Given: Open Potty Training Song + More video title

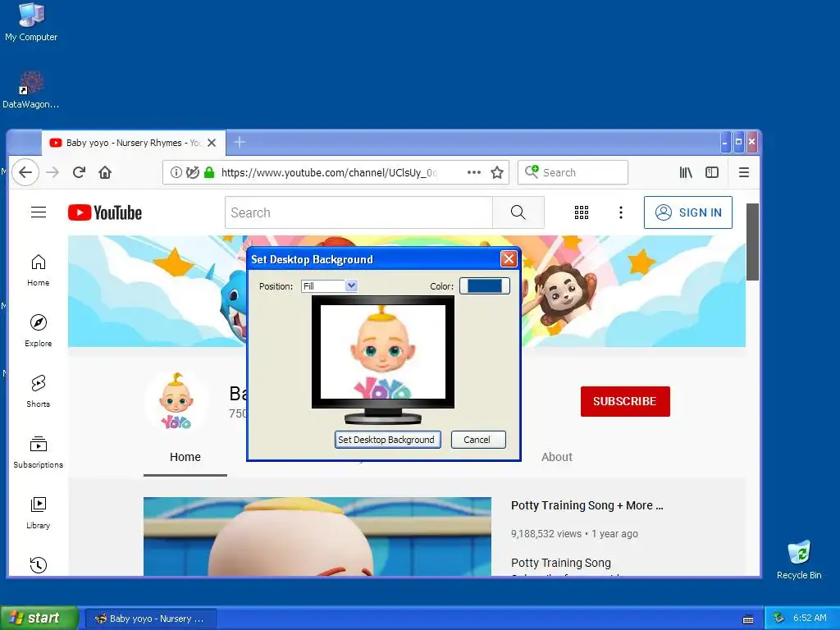Looking at the screenshot, I should coord(587,505).
